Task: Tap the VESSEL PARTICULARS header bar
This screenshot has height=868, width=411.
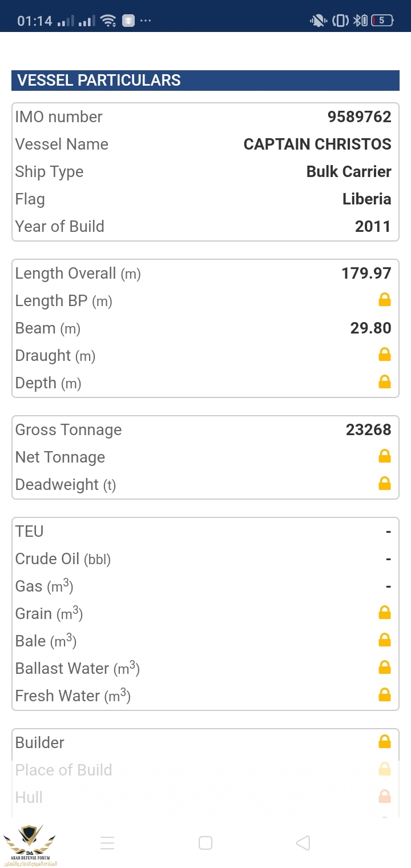Action: [205, 81]
